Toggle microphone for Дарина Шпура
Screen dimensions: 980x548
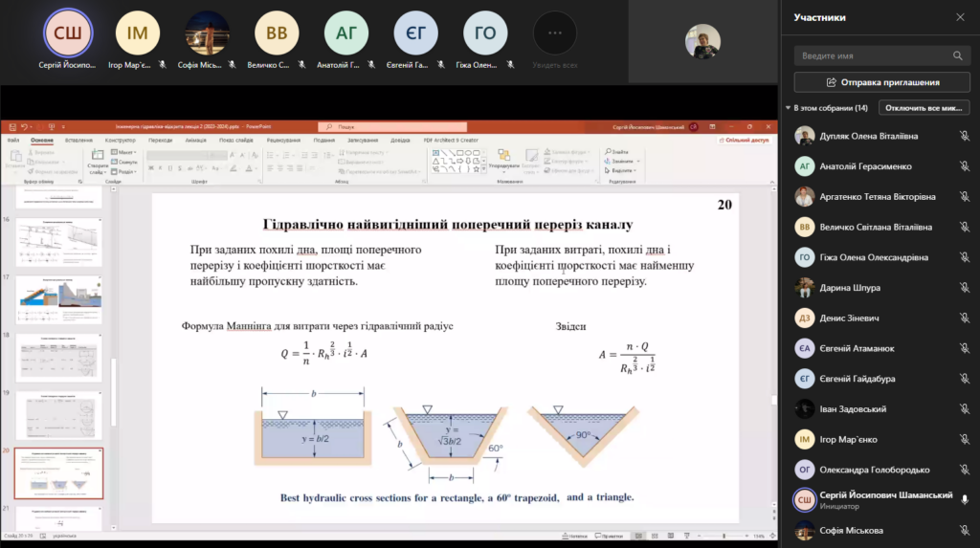coord(965,288)
